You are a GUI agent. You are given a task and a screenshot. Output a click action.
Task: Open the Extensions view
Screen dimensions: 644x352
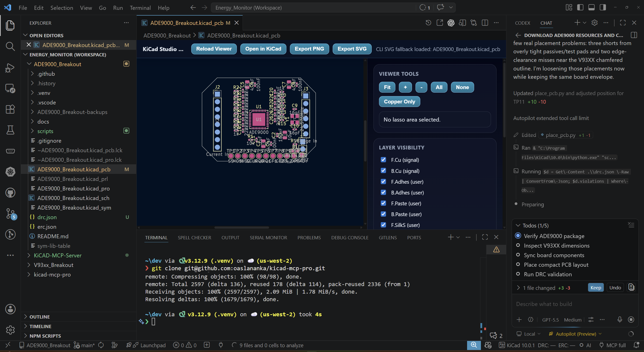[x=10, y=109]
